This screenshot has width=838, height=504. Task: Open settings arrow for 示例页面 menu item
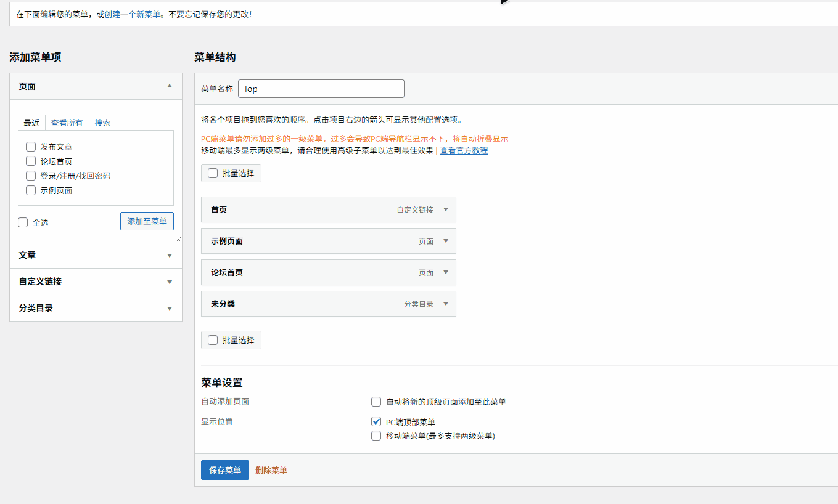pyautogui.click(x=447, y=241)
